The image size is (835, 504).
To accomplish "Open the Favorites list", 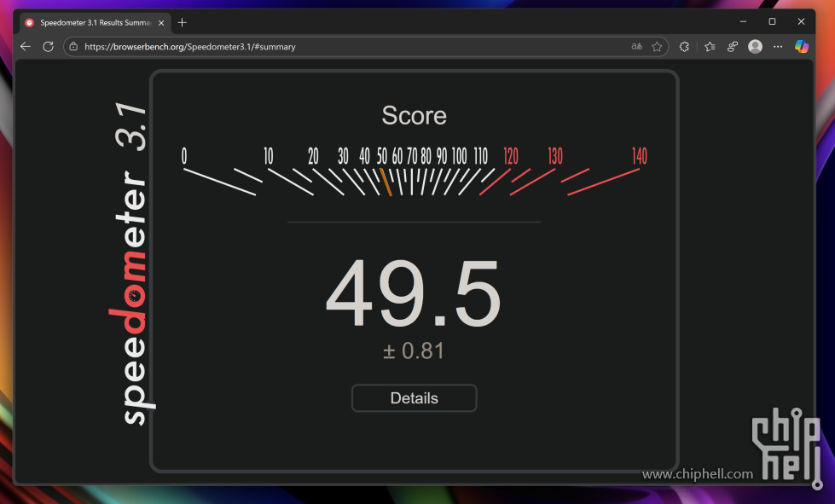I will (710, 47).
